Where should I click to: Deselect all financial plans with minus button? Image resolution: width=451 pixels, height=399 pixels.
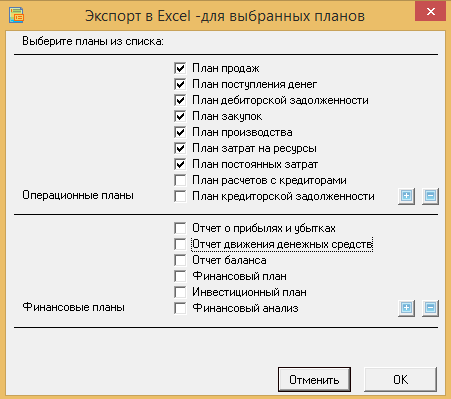pos(430,308)
